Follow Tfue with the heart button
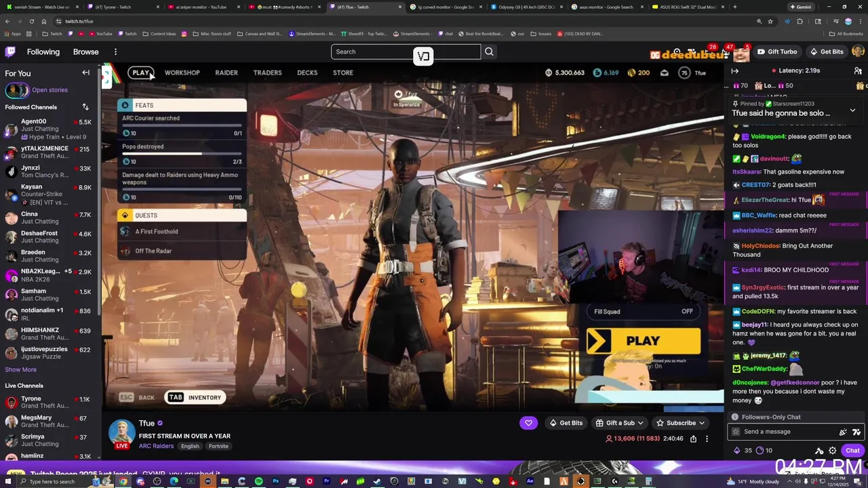Image resolution: width=868 pixels, height=488 pixels. [x=528, y=423]
